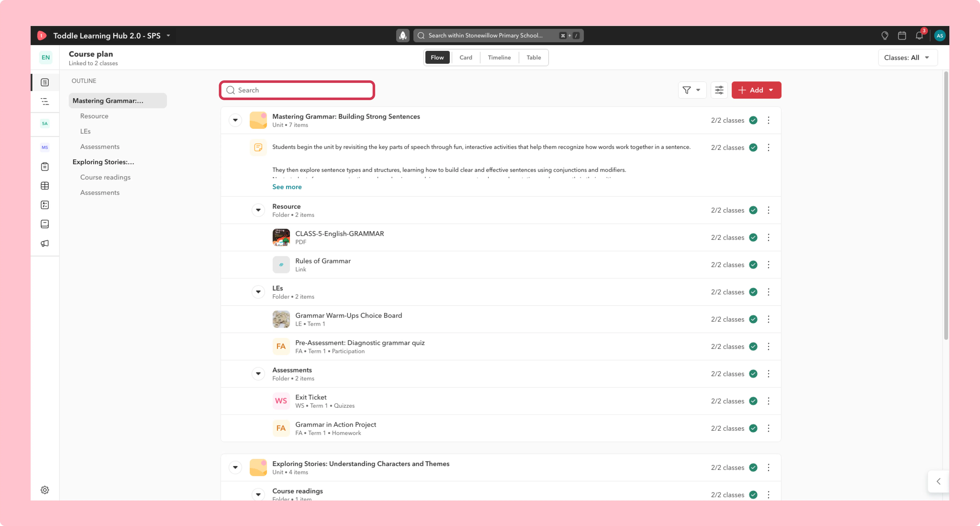980x526 pixels.
Task: Open more options for CLASS-5-English-GRAMMAR
Action: [x=768, y=237]
